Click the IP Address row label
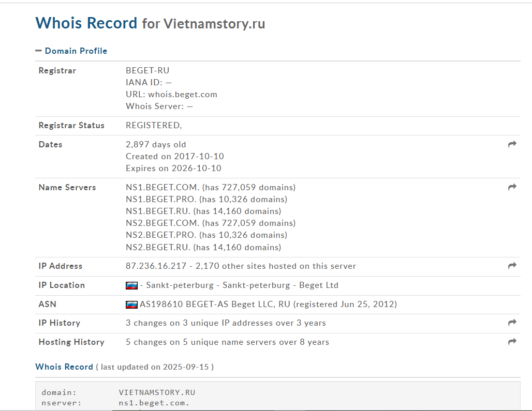The width and height of the screenshot is (532, 411). (61, 266)
